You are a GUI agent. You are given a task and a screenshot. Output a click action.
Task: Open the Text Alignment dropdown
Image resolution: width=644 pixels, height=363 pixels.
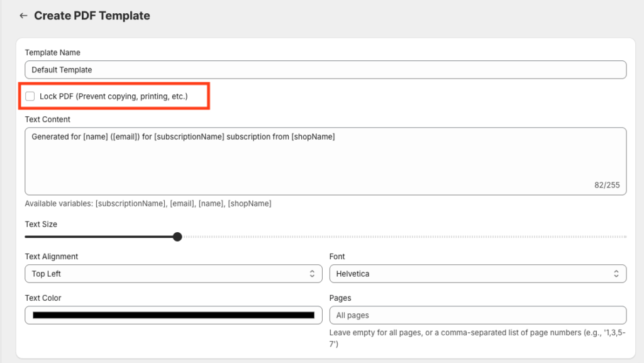pyautogui.click(x=174, y=274)
